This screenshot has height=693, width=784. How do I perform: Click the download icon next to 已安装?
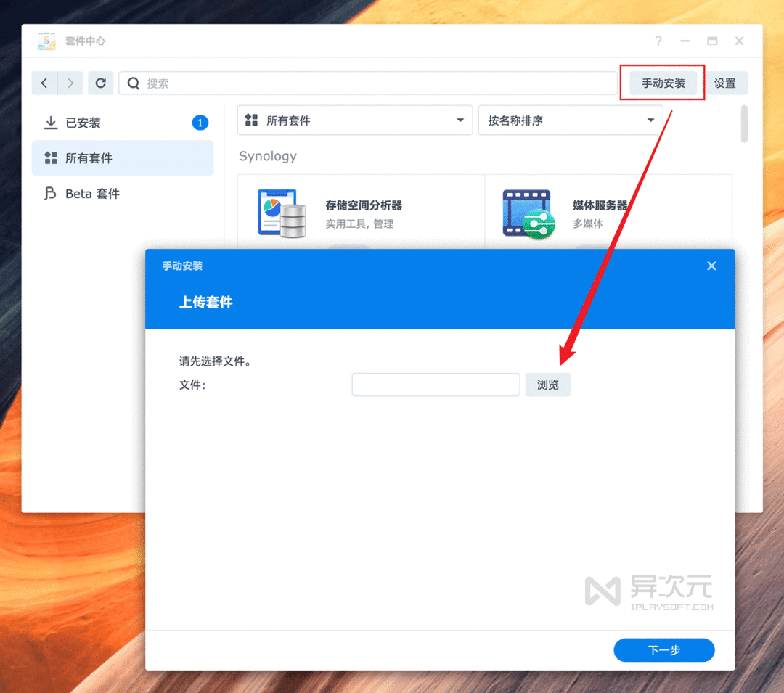coord(51,122)
